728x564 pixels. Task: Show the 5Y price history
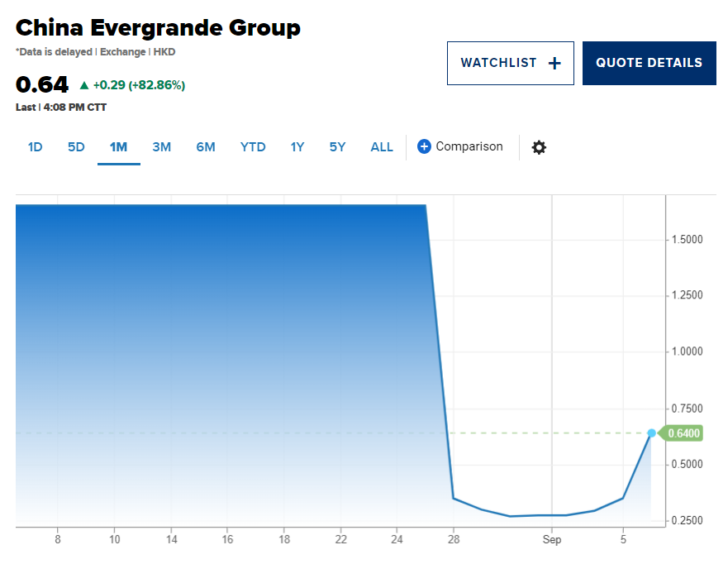pos(337,147)
